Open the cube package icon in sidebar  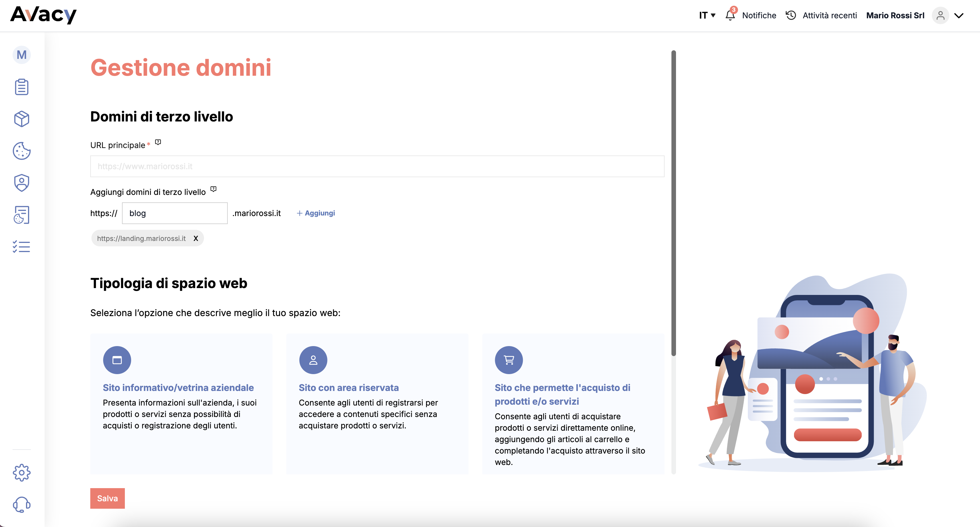22,119
